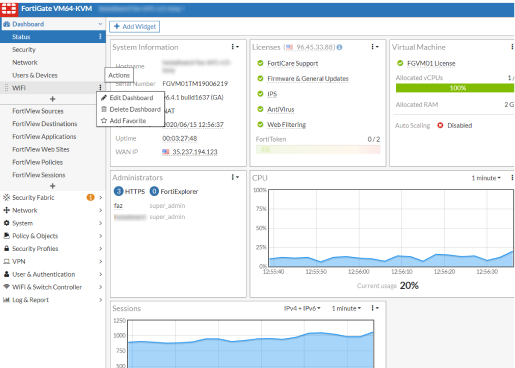Expand the VPN menu arrow
The height and width of the screenshot is (368, 515).
[x=100, y=261]
